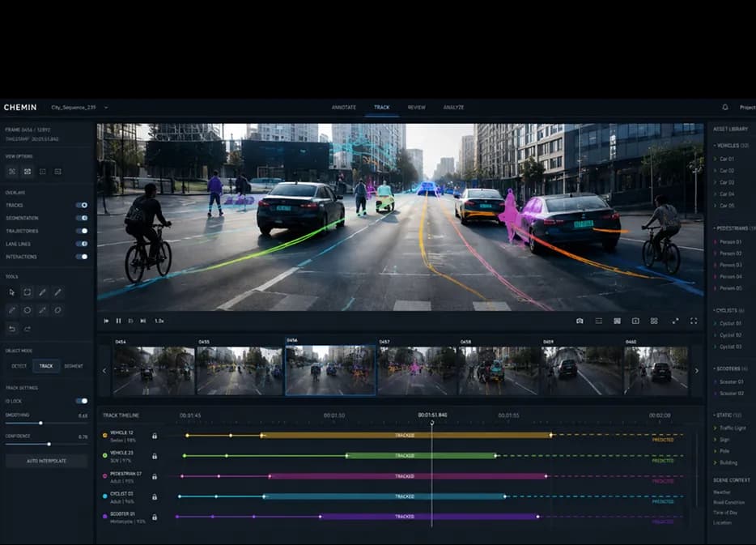756x545 pixels.
Task: Open the notifications bell
Action: click(x=725, y=107)
